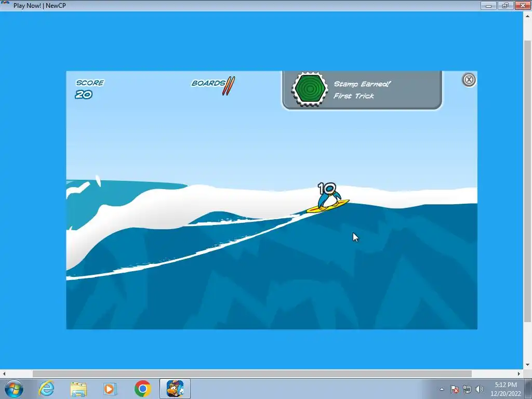Open Windows Explorer folder icon in taskbar

click(78, 389)
